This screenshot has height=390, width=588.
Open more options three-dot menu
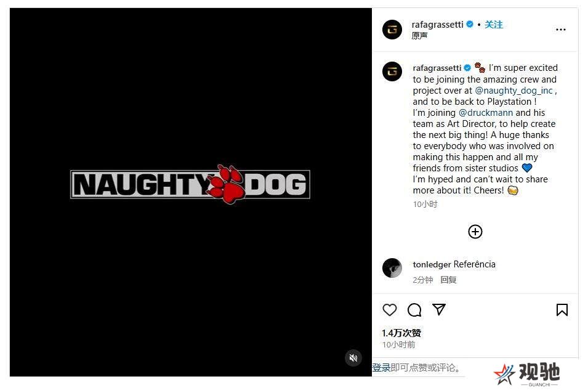click(561, 30)
